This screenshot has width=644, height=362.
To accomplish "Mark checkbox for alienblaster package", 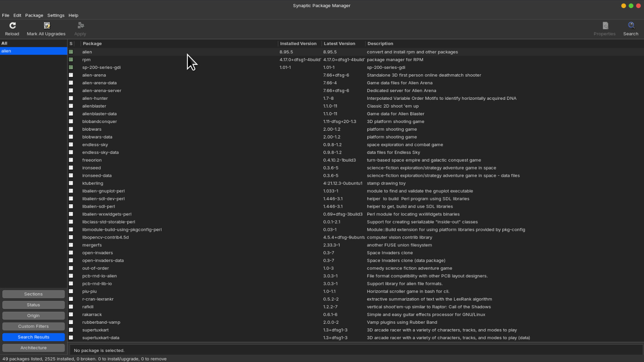I will [x=71, y=106].
